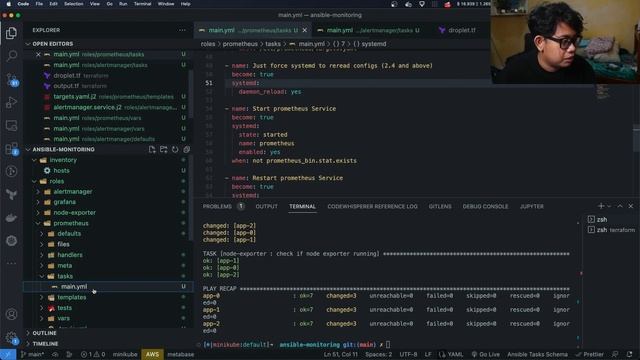
Task: Switch to main.yml alertmanager editor tab
Action: click(368, 30)
